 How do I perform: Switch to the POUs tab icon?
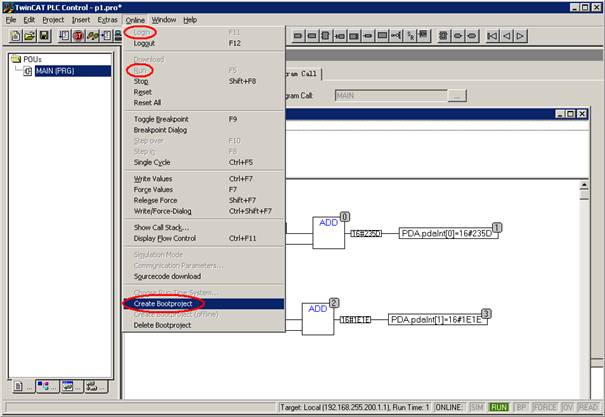coord(19,385)
